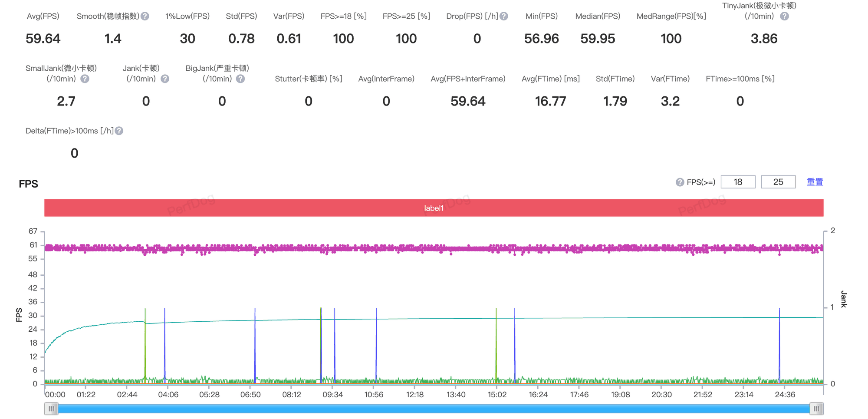Open TinyJank(极微小卡顿) help tooltip icon
The height and width of the screenshot is (419, 868).
click(784, 16)
